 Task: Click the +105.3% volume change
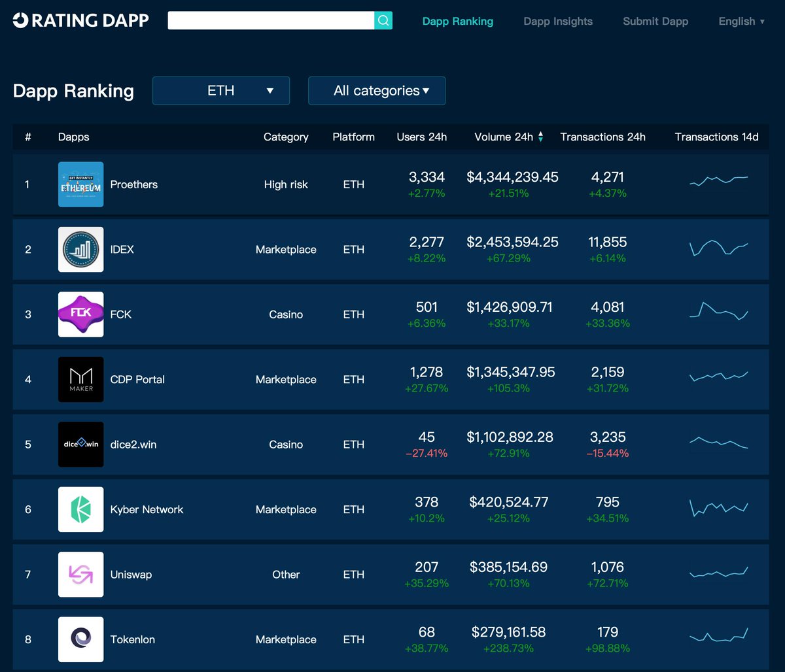pos(508,388)
